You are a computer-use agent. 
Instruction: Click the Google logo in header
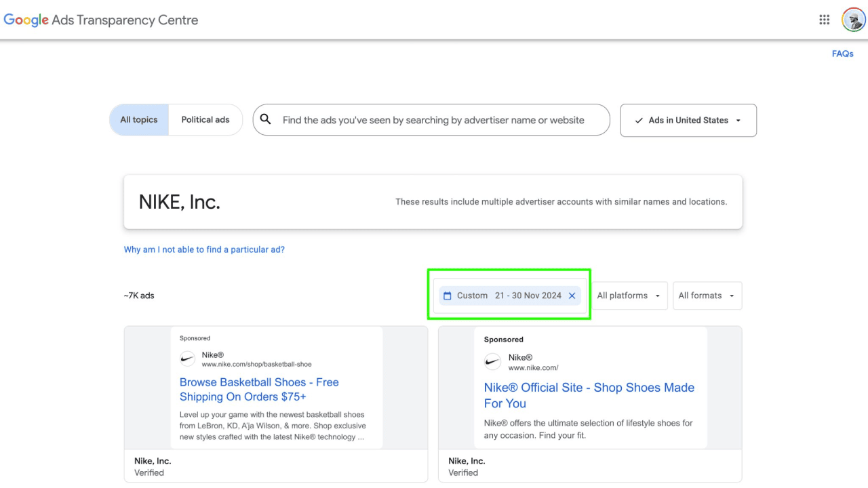point(26,20)
